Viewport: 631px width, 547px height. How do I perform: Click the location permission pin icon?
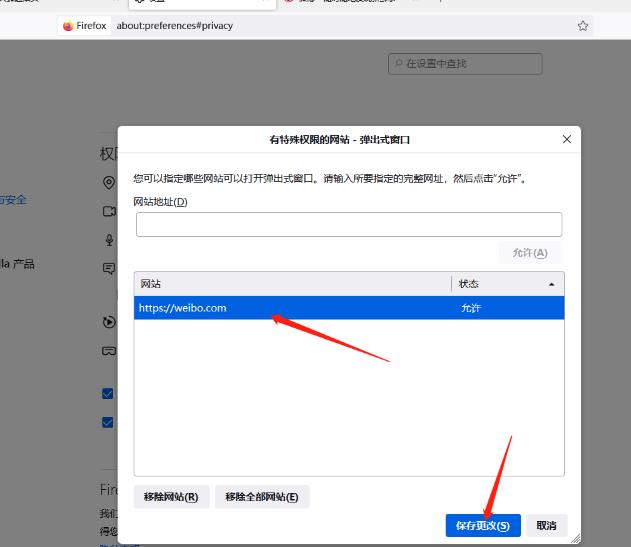[109, 182]
